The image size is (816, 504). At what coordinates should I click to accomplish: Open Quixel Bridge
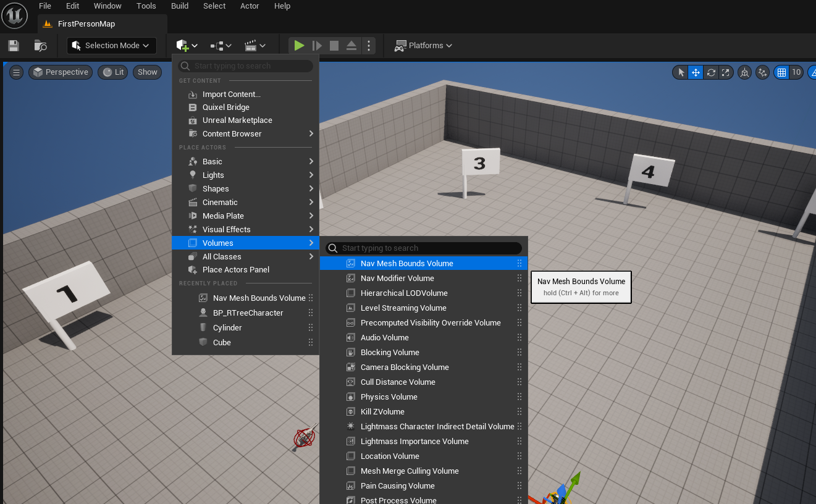point(245,107)
